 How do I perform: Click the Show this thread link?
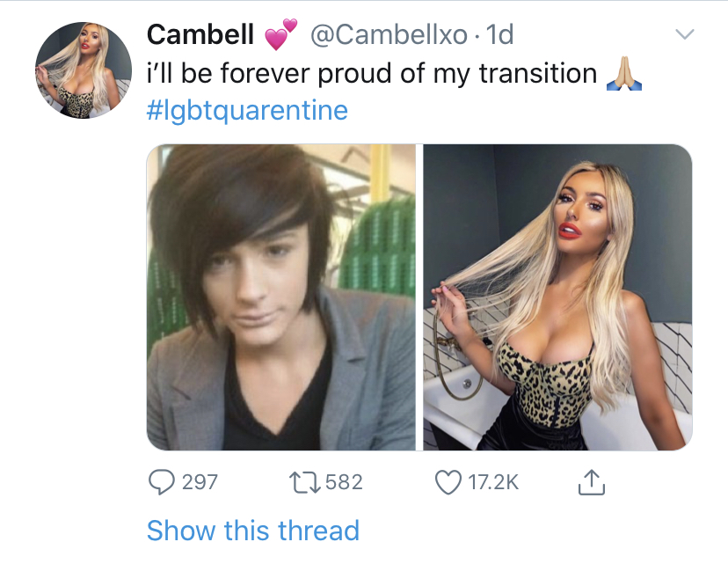point(253,530)
